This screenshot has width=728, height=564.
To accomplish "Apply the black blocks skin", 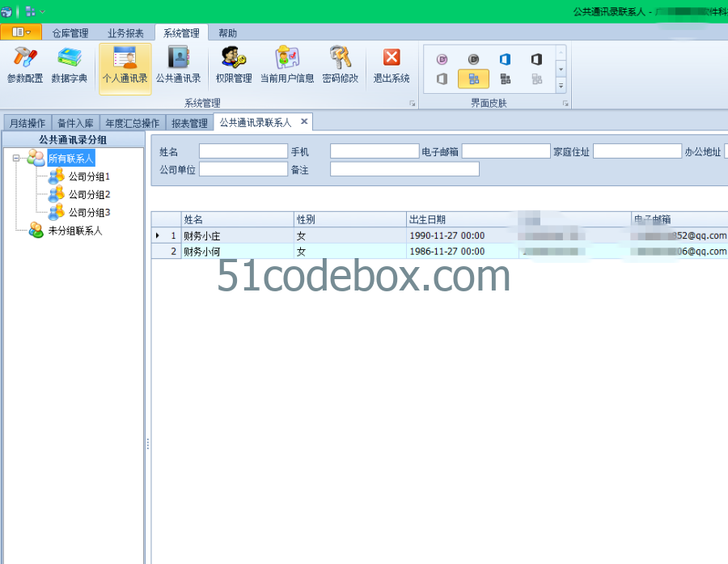I will (x=505, y=79).
